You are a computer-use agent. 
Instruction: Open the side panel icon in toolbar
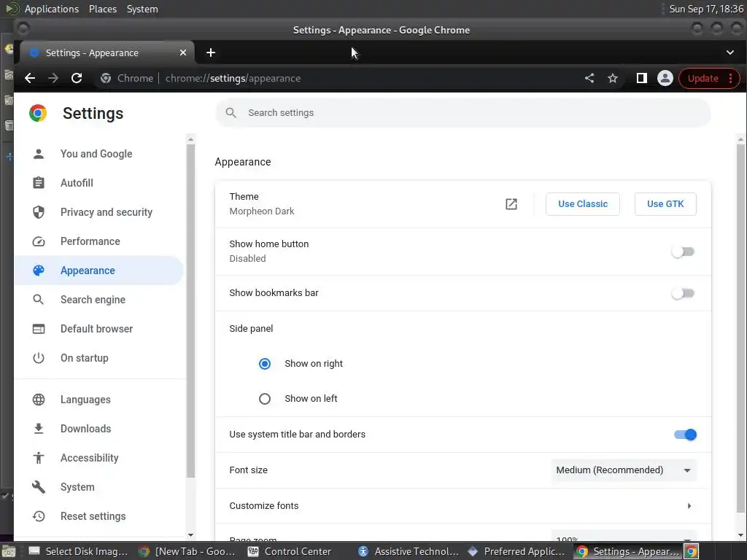[x=642, y=78]
